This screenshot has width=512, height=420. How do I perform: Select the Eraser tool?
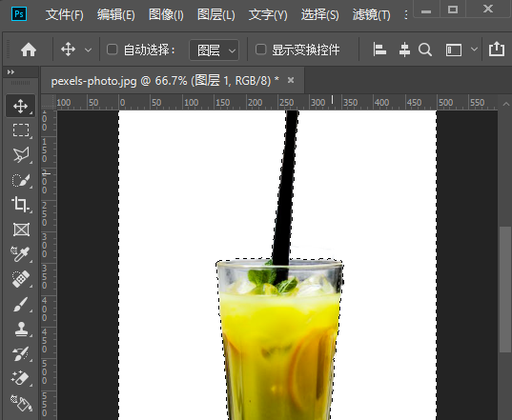click(x=21, y=378)
